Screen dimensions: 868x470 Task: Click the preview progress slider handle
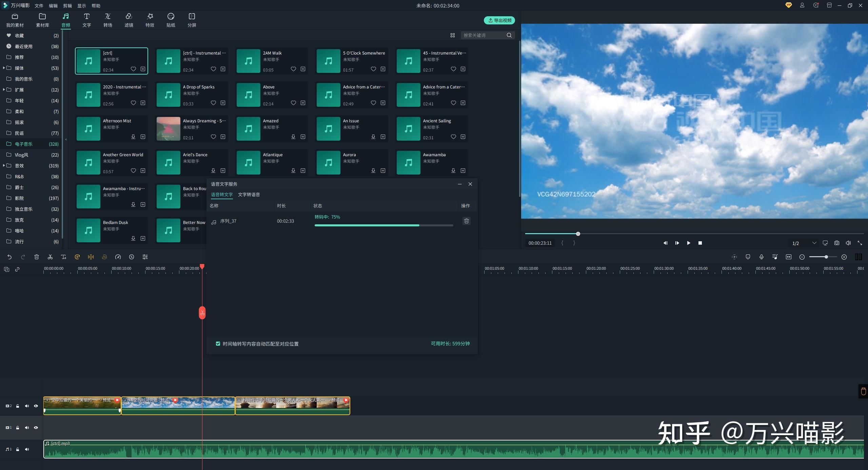(x=578, y=234)
